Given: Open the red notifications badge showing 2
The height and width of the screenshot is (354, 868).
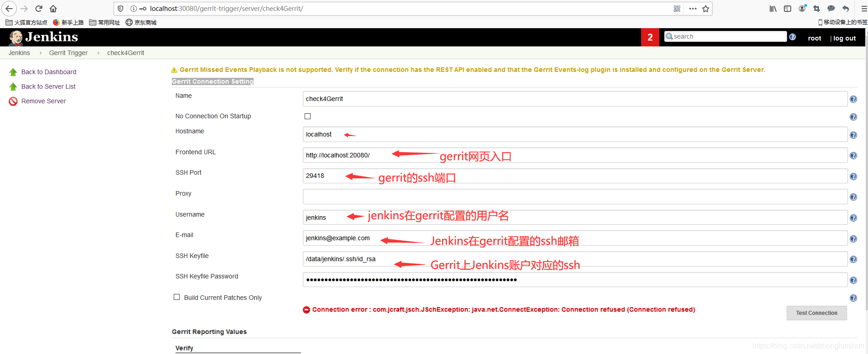Looking at the screenshot, I should (650, 37).
